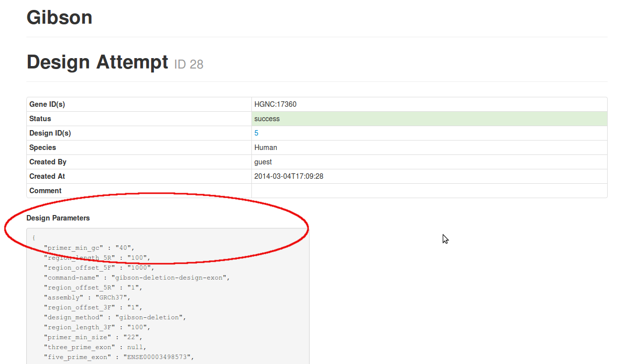
Task: Click the three_prime_exon null line
Action: 95,347
